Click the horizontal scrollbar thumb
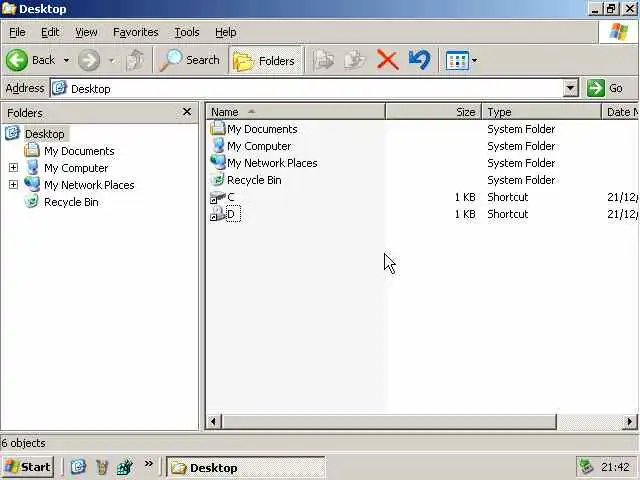The height and width of the screenshot is (480, 640). (389, 421)
